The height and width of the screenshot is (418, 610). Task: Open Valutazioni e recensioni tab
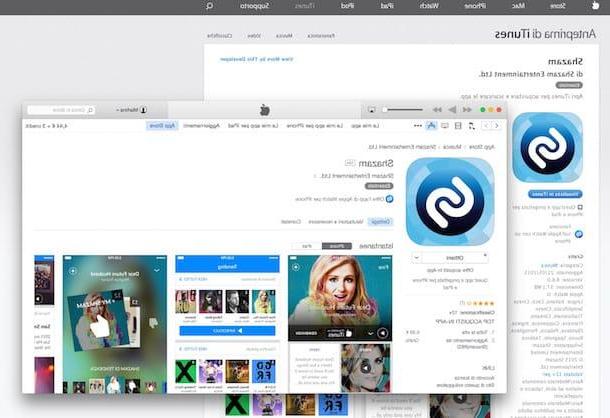coord(336,221)
